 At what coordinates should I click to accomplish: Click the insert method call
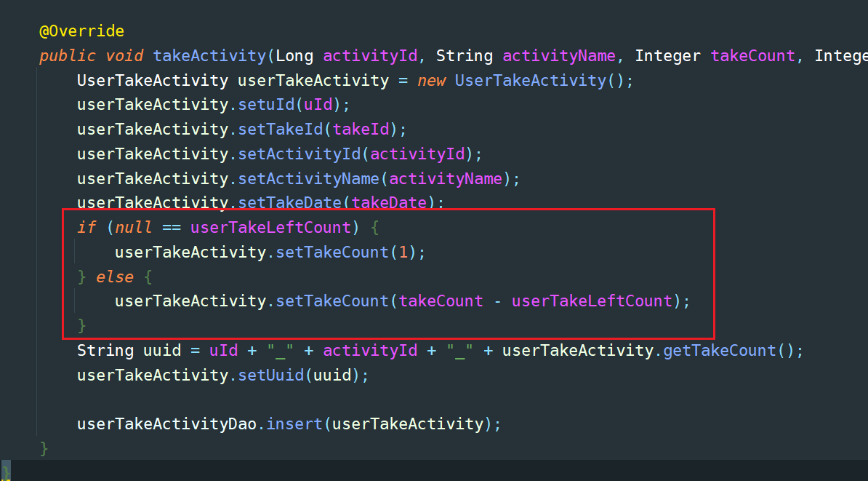[294, 424]
